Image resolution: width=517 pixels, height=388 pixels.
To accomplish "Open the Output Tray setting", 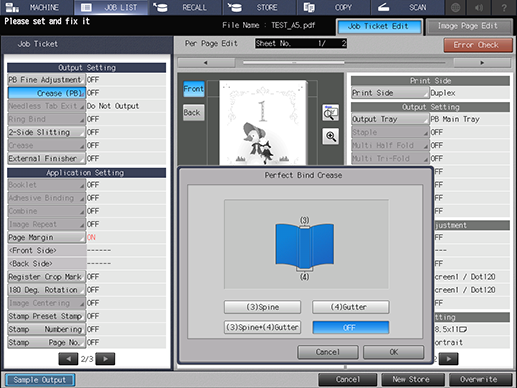I will (390, 119).
